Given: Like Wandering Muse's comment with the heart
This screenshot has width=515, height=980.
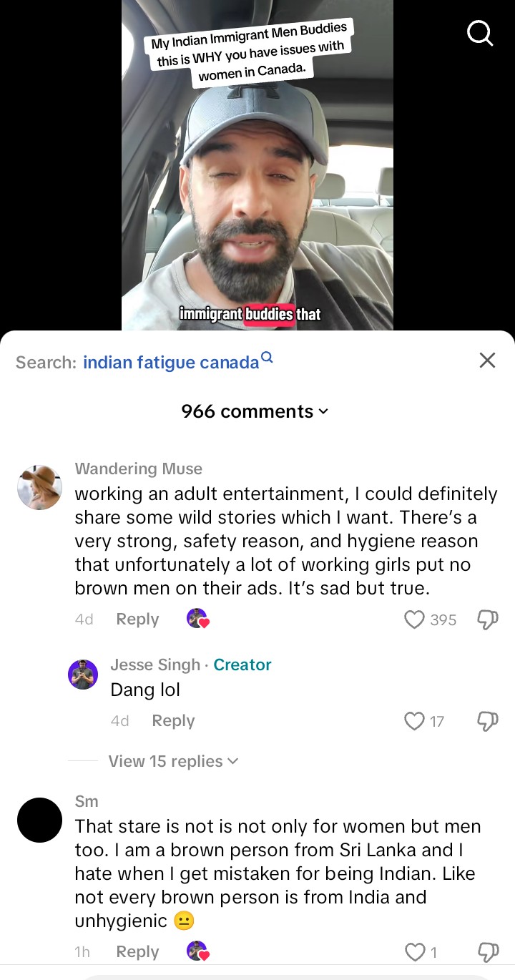Looking at the screenshot, I should pos(415,619).
